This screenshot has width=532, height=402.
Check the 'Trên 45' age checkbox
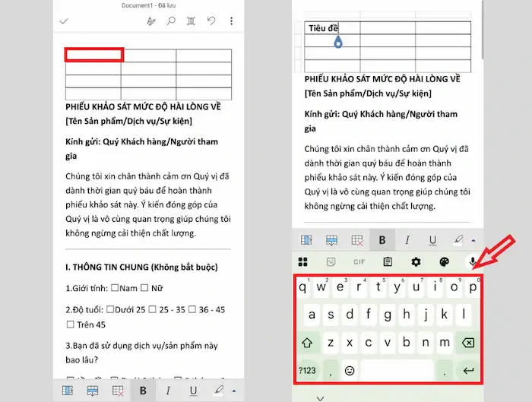click(x=70, y=324)
